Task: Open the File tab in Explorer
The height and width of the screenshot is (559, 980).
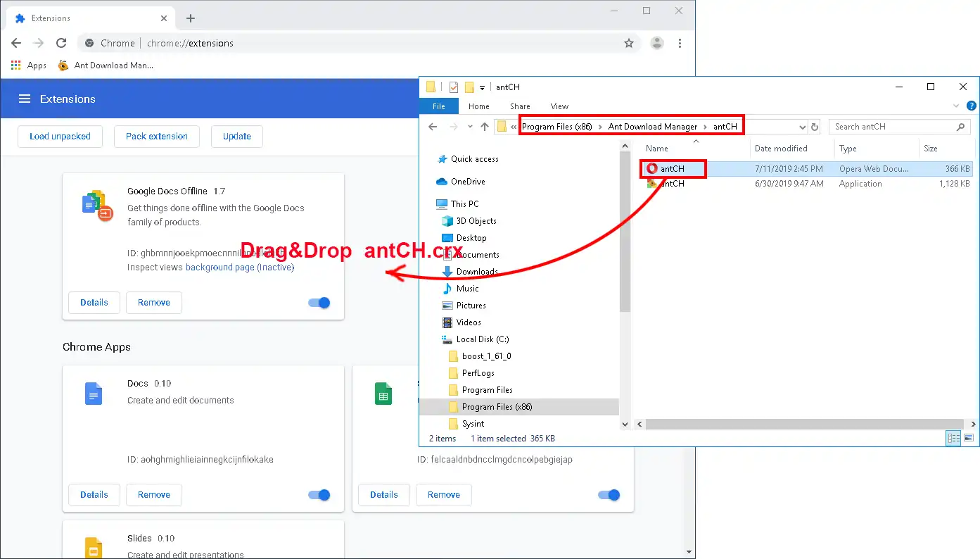Action: click(x=439, y=106)
